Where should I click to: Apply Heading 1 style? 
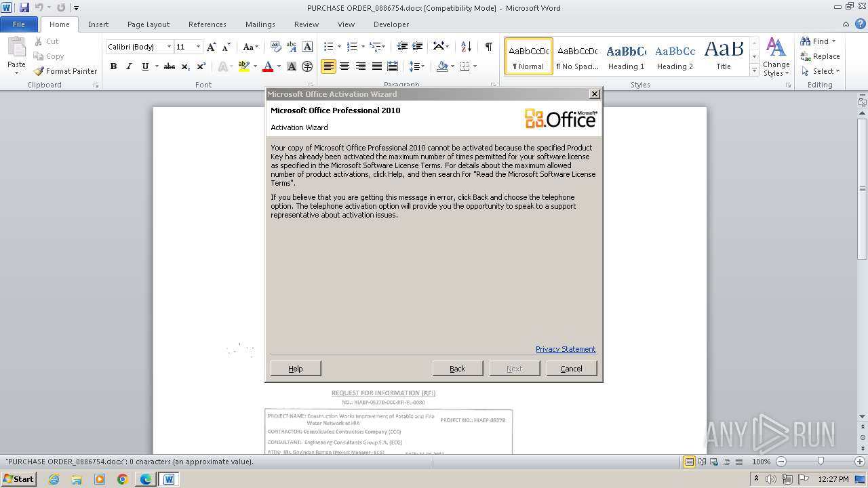(x=626, y=56)
